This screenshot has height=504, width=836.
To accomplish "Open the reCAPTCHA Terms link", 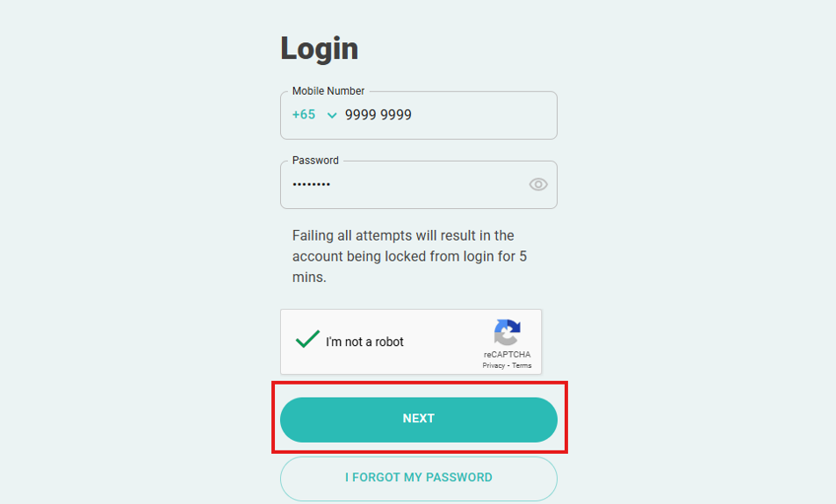I will click(522, 365).
